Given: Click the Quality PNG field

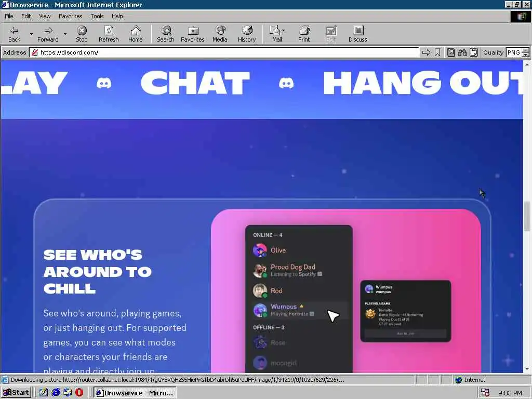Looking at the screenshot, I should 513,52.
